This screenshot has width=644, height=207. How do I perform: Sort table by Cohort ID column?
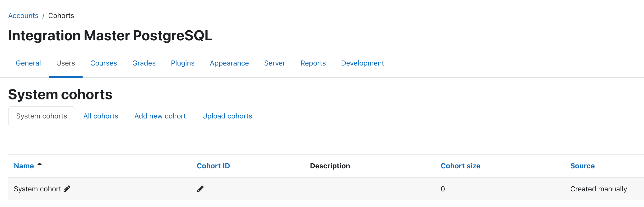[213, 166]
